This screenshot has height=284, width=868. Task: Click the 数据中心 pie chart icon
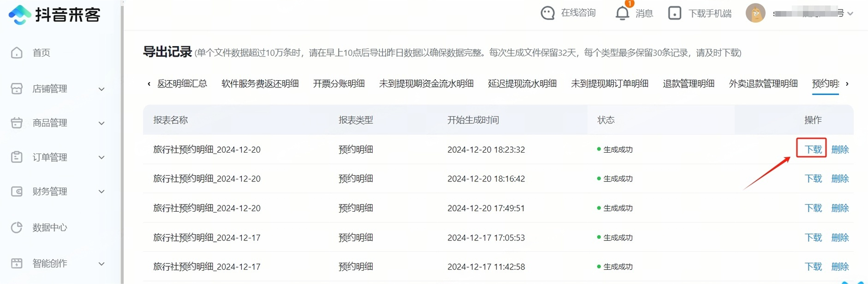(x=17, y=227)
